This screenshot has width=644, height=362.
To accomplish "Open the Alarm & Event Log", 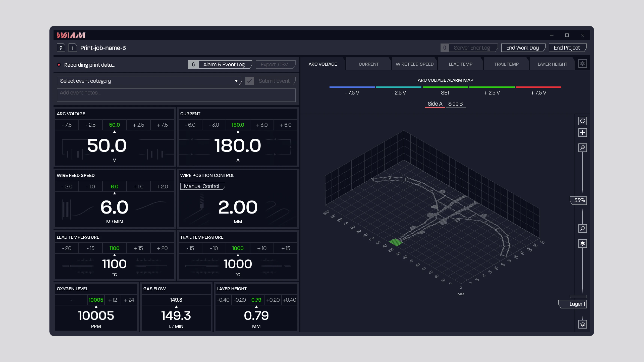I will 224,64.
